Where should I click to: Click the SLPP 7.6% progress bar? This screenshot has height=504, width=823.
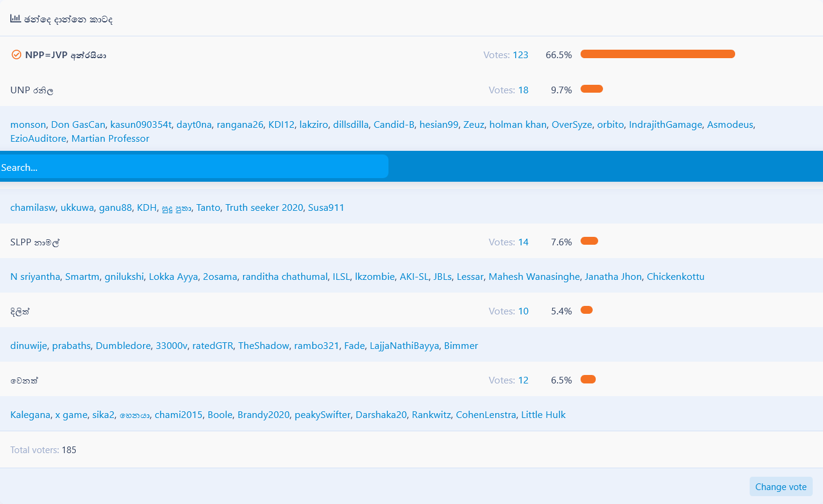point(589,242)
